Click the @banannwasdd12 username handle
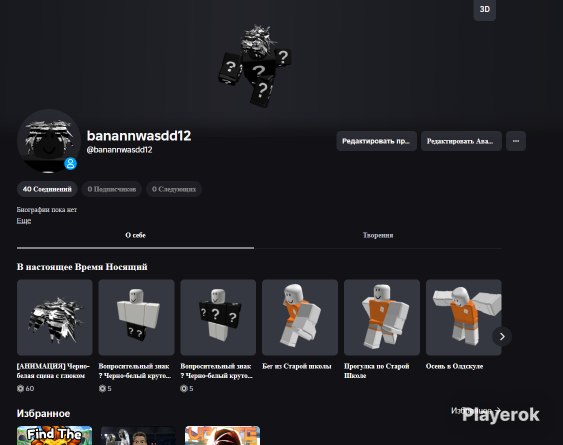563x445 pixels. click(119, 150)
